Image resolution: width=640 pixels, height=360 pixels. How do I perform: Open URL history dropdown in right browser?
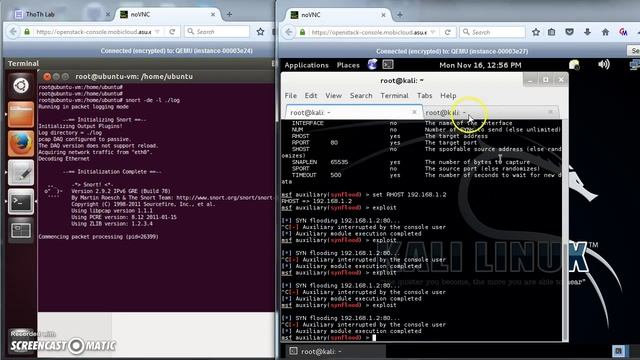pos(433,32)
